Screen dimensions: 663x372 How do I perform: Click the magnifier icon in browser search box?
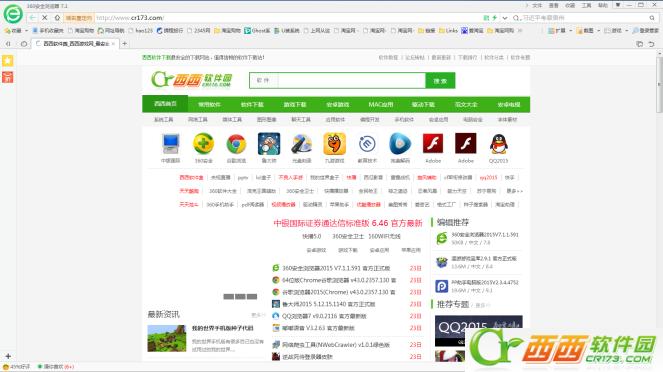pyautogui.click(x=652, y=18)
